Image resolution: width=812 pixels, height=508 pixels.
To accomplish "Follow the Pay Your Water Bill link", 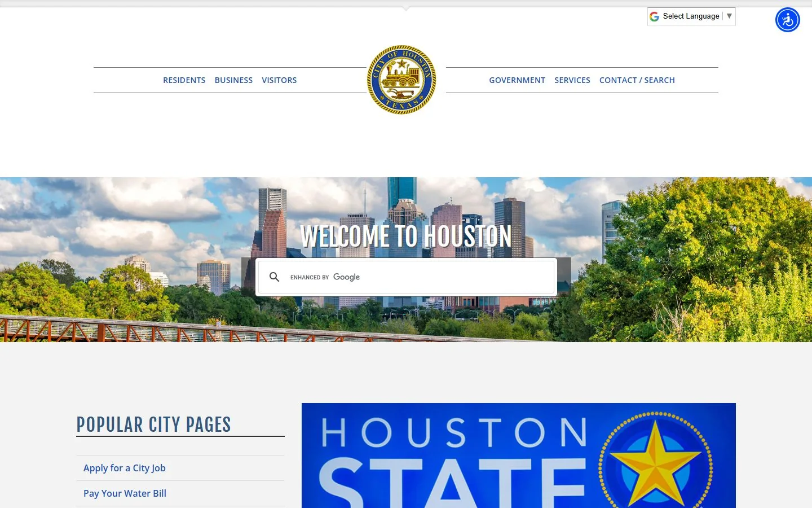I will coord(125,493).
